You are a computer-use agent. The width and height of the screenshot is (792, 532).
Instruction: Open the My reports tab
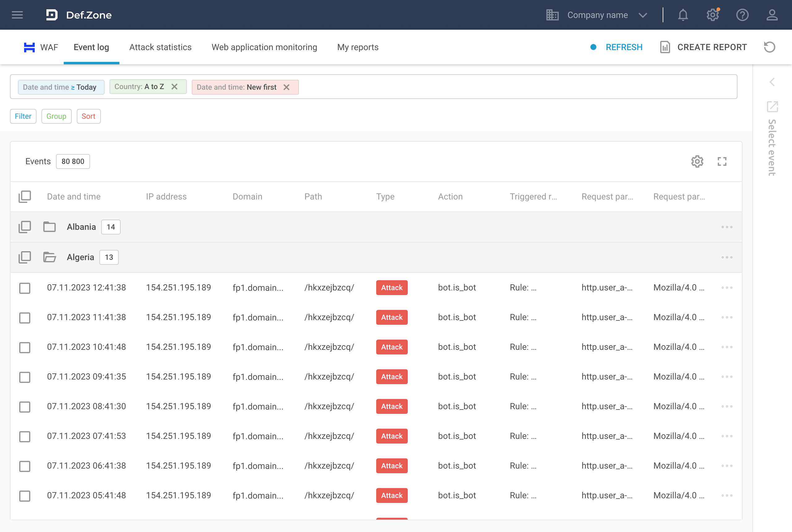[x=358, y=47]
